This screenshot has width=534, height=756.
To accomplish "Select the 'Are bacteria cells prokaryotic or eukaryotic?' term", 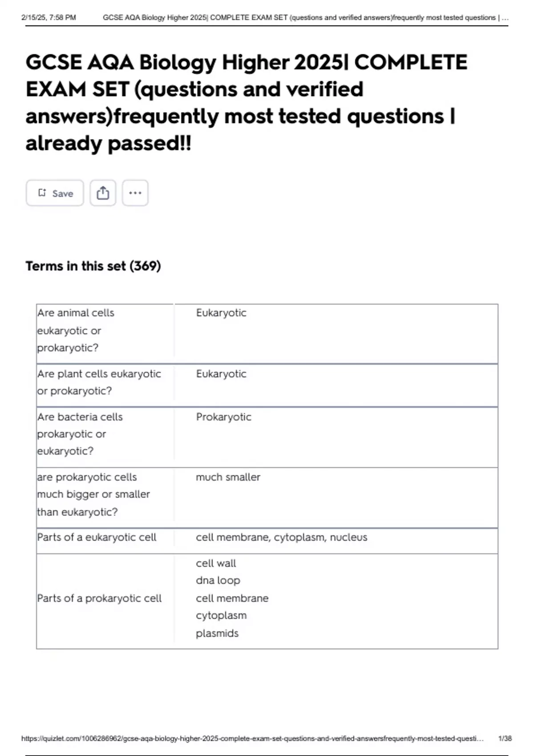I will 80,434.
